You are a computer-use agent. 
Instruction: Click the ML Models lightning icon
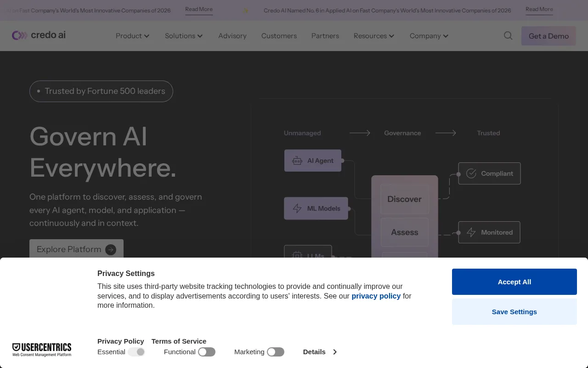point(297,208)
